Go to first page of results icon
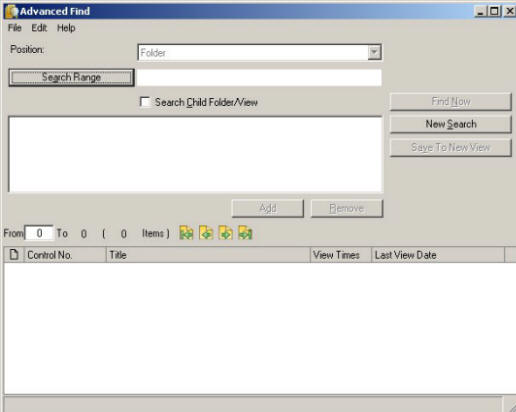The width and height of the screenshot is (516, 412). pos(186,233)
